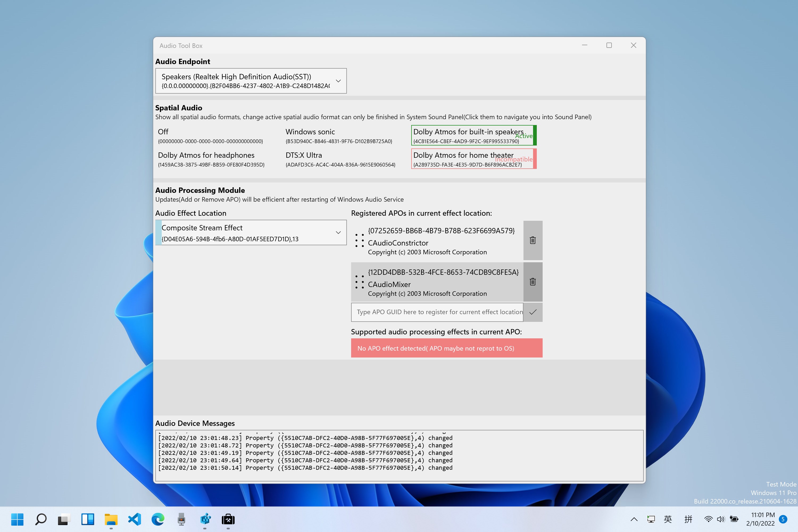Click the volume icon in the system tray
Image resolution: width=798 pixels, height=532 pixels.
pyautogui.click(x=721, y=519)
